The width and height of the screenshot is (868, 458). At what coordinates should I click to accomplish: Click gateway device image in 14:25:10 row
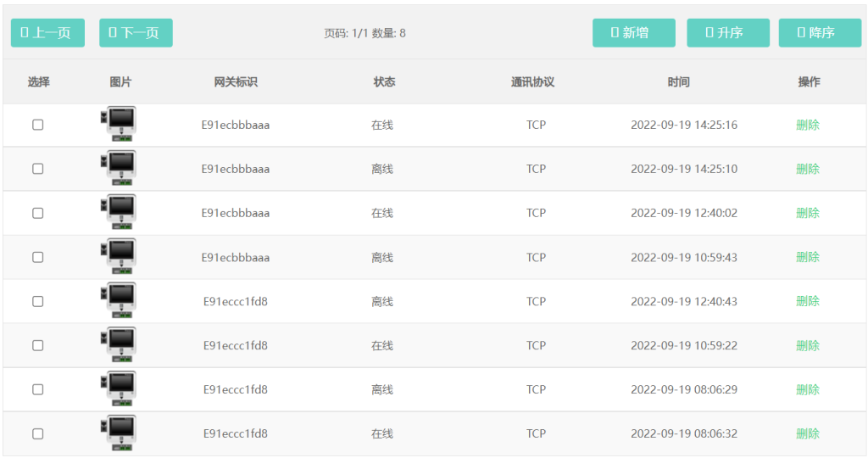[x=119, y=169]
